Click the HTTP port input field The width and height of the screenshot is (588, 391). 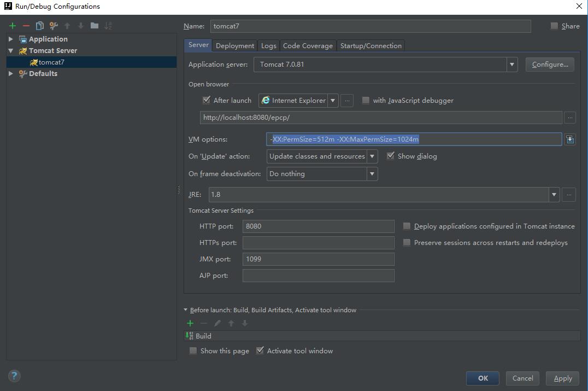click(x=318, y=226)
